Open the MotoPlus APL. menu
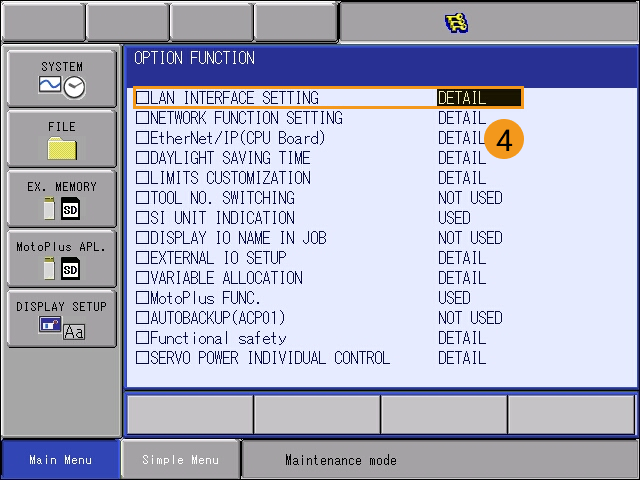The image size is (640, 480). (x=62, y=259)
